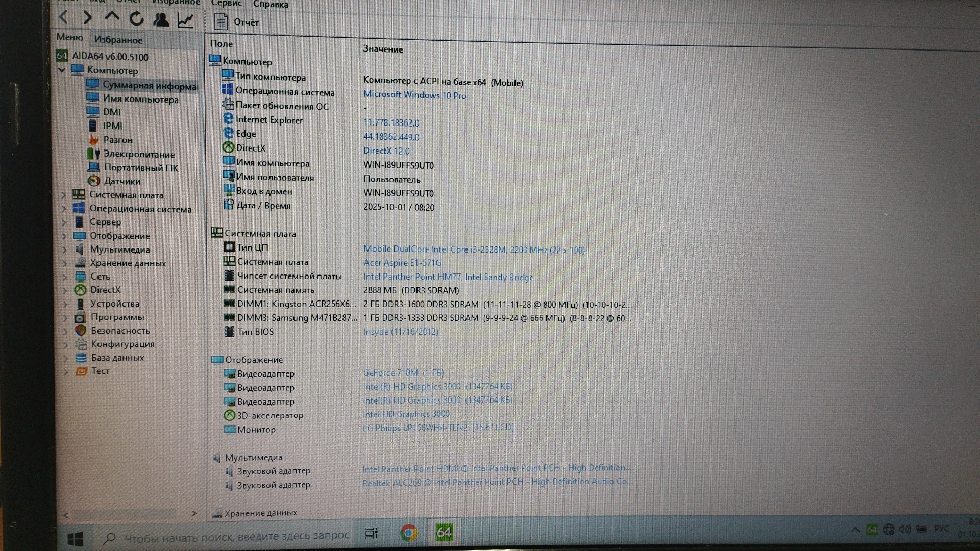Open the graph chart toolbar icon
The image size is (980, 551).
point(185,20)
